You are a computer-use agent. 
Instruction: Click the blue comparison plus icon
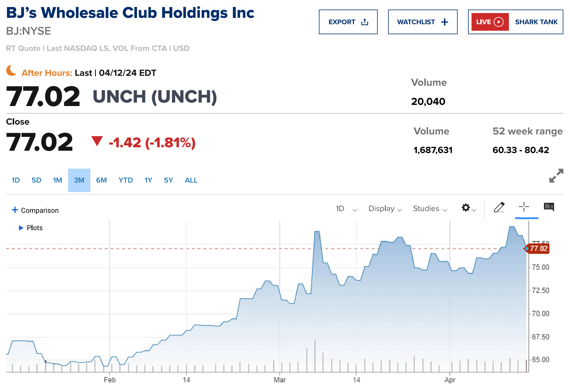(x=15, y=210)
